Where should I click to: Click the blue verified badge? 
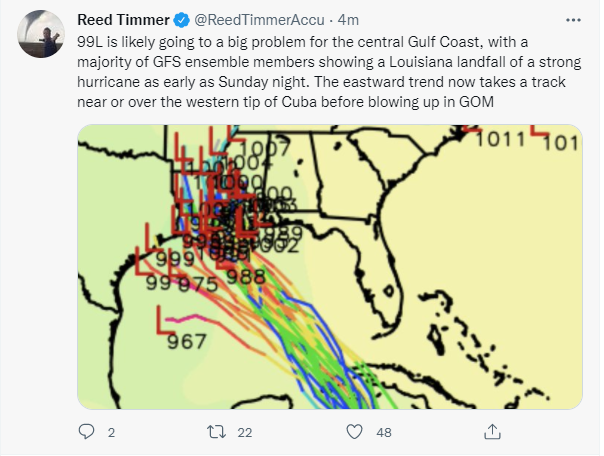(x=182, y=21)
